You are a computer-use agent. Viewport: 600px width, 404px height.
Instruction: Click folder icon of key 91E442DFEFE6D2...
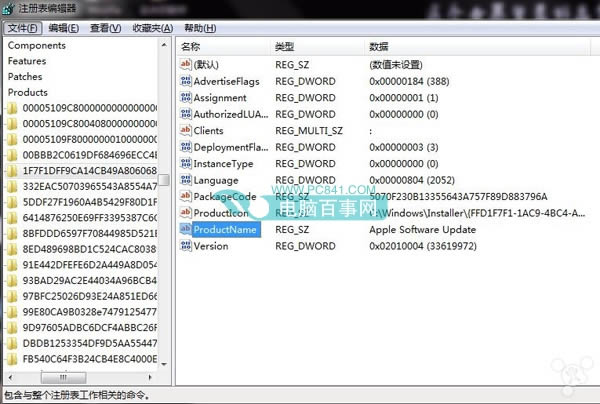click(x=12, y=265)
